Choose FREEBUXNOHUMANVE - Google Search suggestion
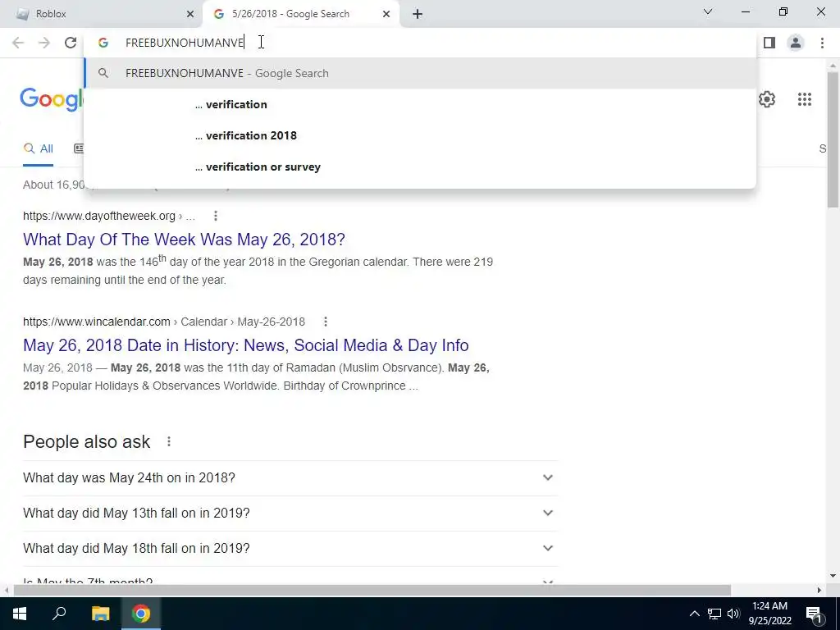The height and width of the screenshot is (630, 840). (x=420, y=73)
